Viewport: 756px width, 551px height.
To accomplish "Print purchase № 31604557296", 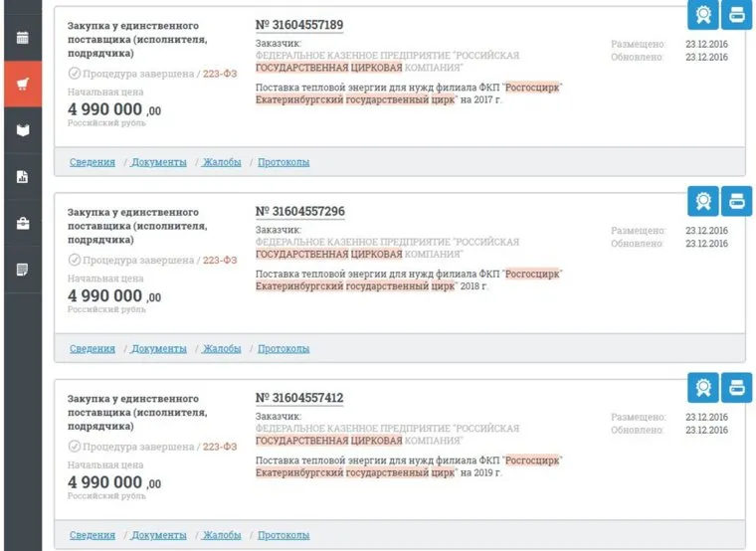I will 737,201.
